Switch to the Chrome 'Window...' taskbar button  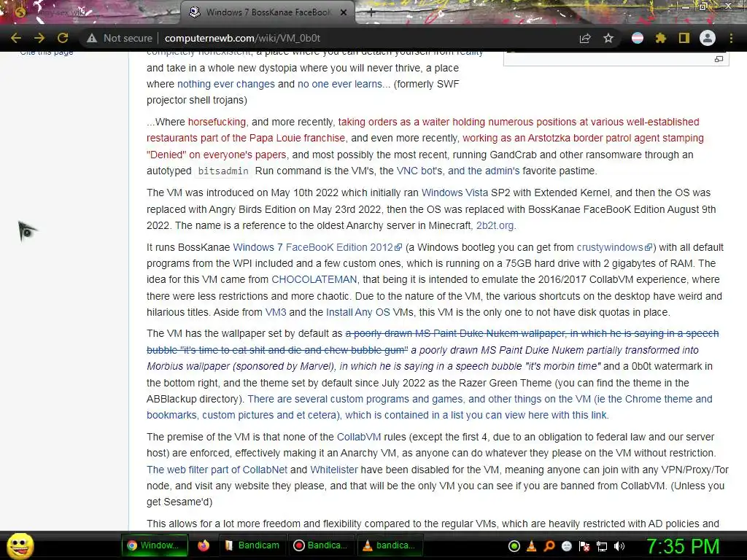tap(155, 545)
